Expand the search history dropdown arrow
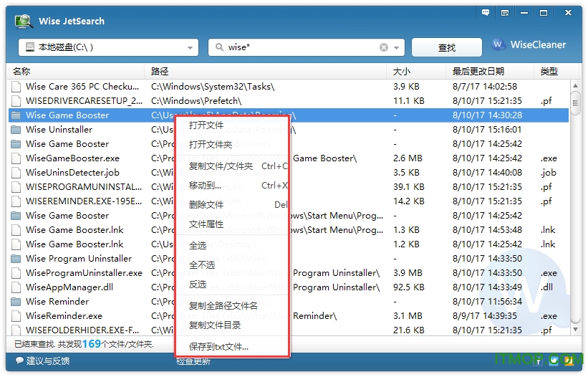Screen dimensions: 588x377 [397, 47]
